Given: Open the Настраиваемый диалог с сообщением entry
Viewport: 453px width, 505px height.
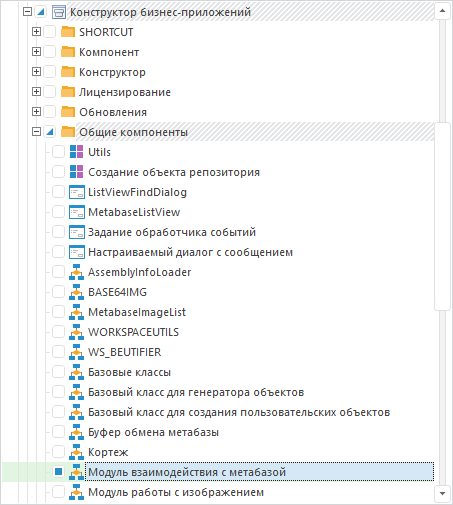Looking at the screenshot, I should coord(190,252).
